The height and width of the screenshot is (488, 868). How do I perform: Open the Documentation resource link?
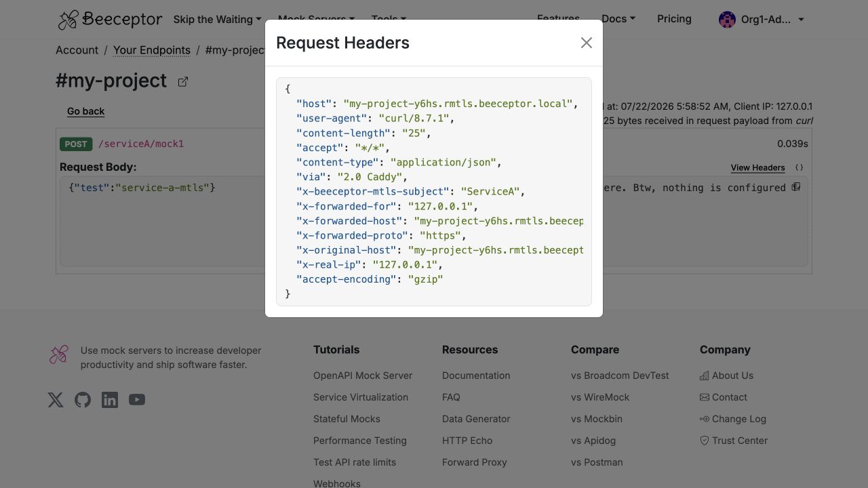[x=476, y=375]
